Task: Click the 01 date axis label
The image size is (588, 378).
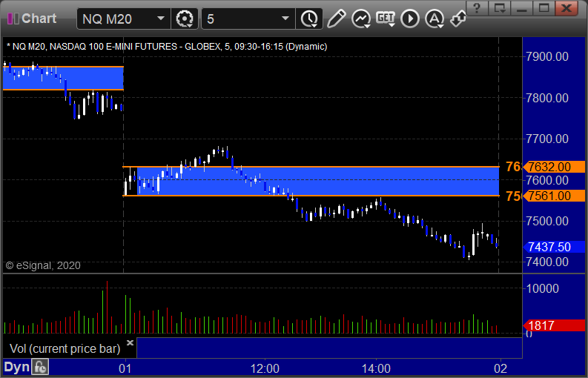Action: pyautogui.click(x=125, y=368)
